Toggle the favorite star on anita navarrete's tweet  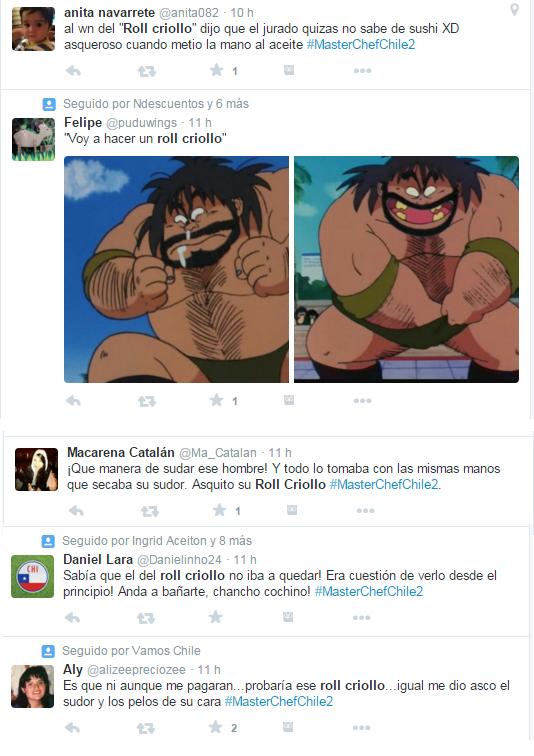click(216, 70)
